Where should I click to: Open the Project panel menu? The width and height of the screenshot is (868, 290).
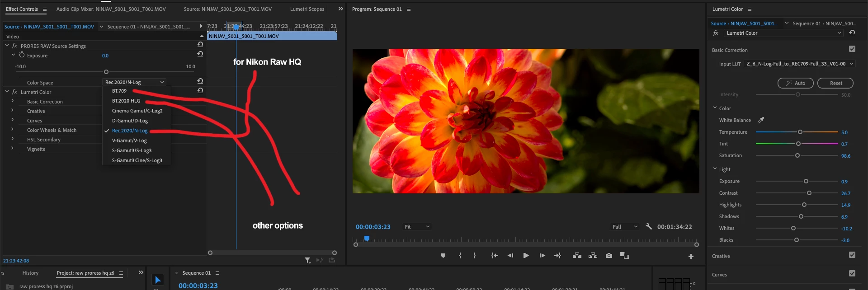pyautogui.click(x=121, y=273)
